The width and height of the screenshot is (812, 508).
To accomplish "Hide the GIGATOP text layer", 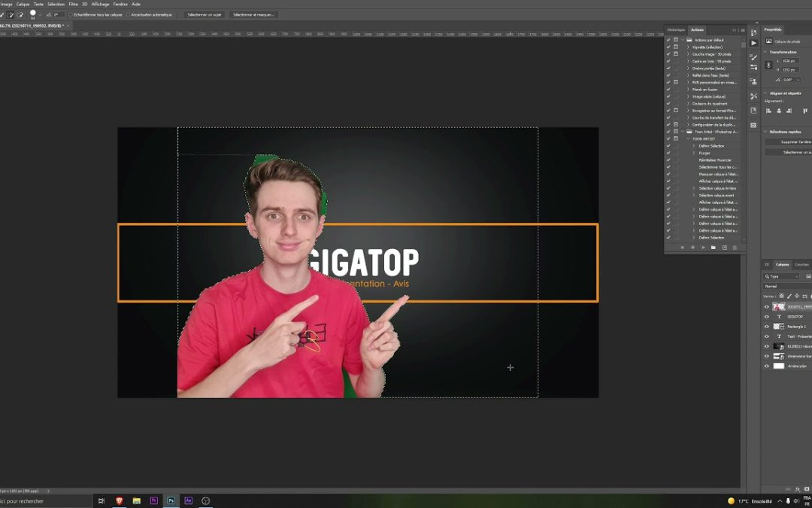I will (766, 317).
